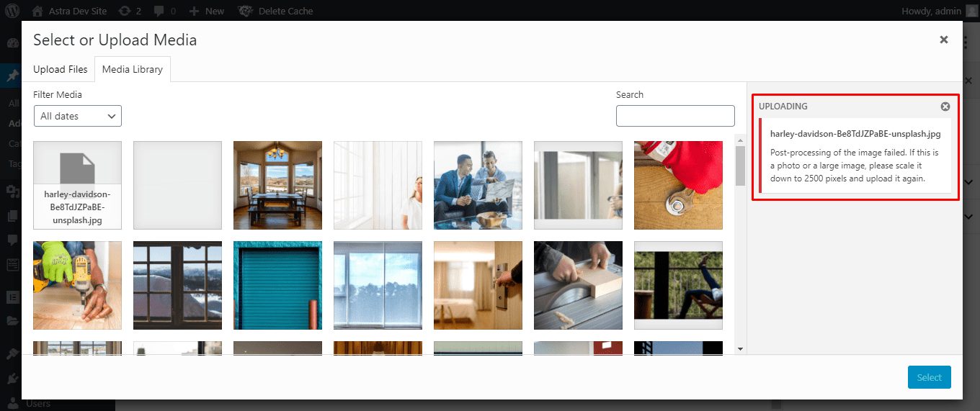This screenshot has height=411, width=980.
Task: Close the Select or Upload Media dialog
Action: (x=943, y=40)
